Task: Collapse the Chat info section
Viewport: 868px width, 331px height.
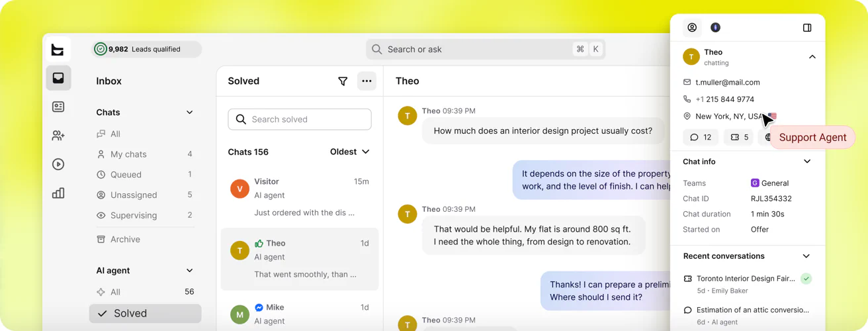Action: point(807,162)
